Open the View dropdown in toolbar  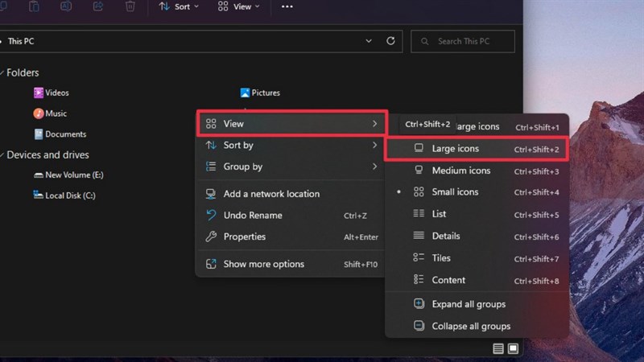[238, 6]
